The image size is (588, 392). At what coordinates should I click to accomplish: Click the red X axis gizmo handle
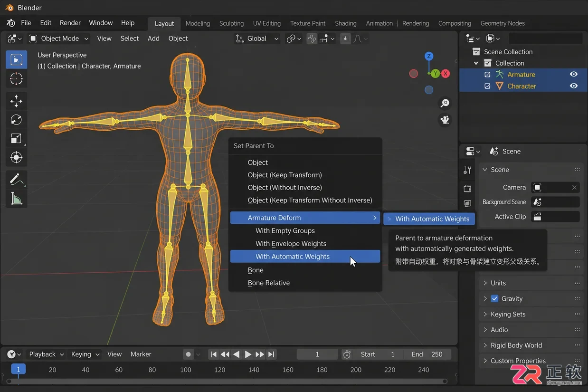(x=446, y=74)
